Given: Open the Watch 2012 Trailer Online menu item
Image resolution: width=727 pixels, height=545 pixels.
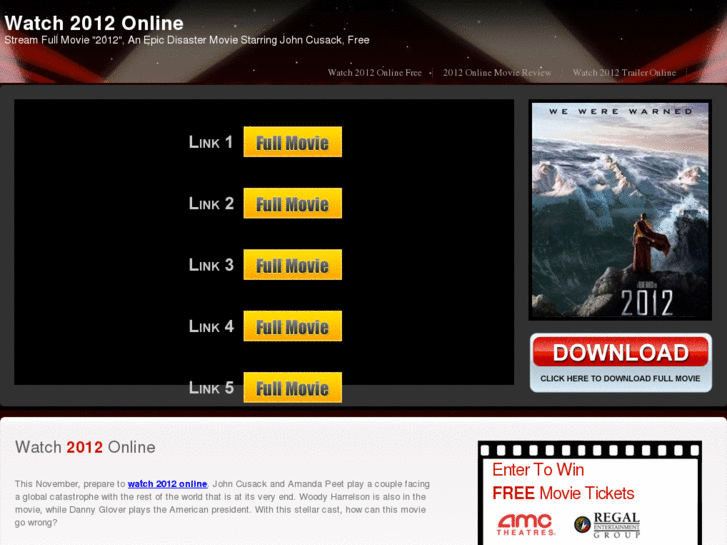Looking at the screenshot, I should pyautogui.click(x=624, y=73).
